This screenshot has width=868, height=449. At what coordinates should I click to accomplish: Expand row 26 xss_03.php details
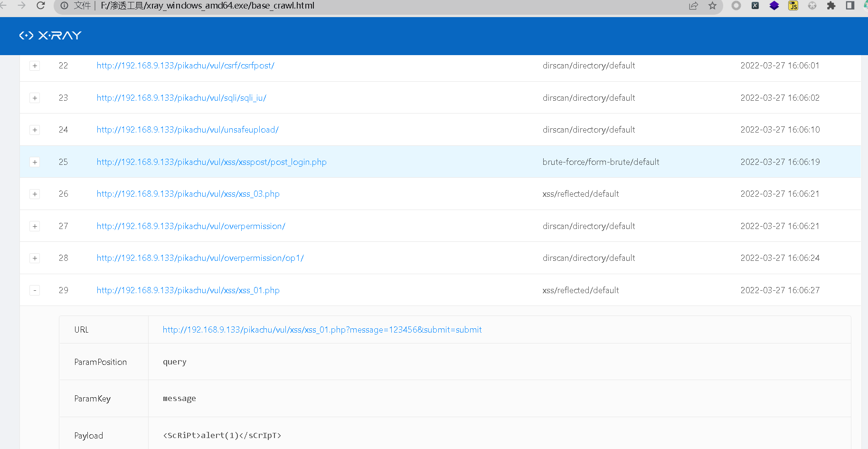click(35, 194)
